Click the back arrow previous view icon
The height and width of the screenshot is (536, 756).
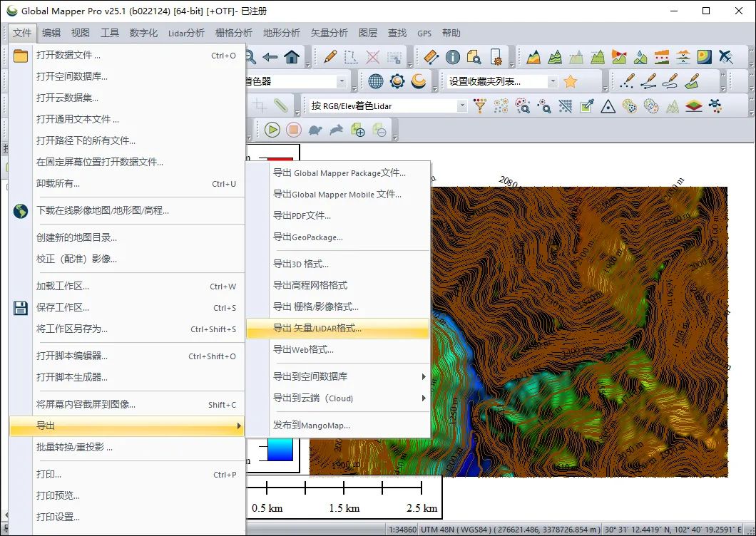[270, 57]
